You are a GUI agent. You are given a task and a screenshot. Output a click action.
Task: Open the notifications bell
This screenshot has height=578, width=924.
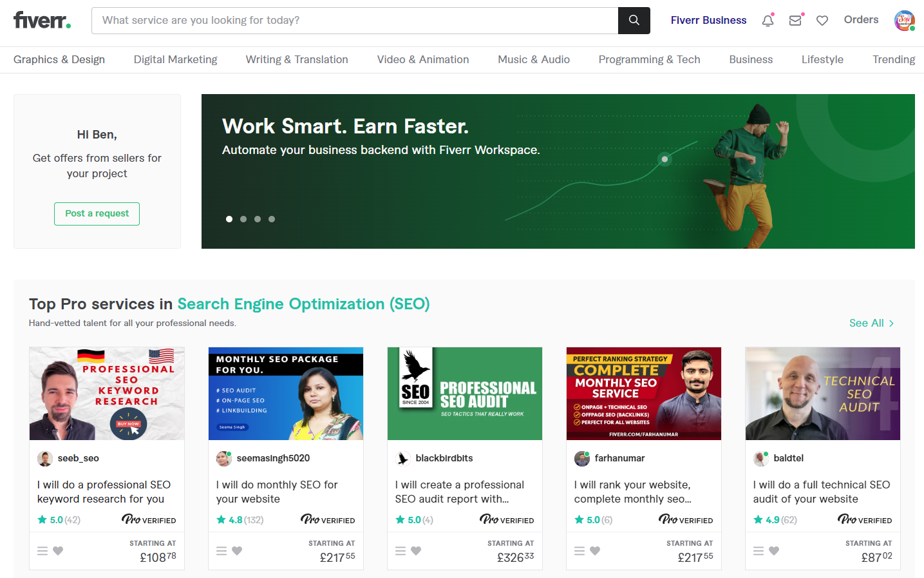pos(768,21)
